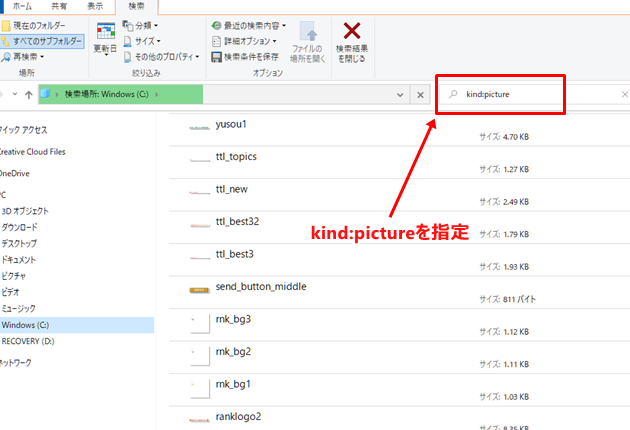Toggle すべてのサブフォルダー search scope
The width and height of the screenshot is (630, 430).
pyautogui.click(x=45, y=41)
